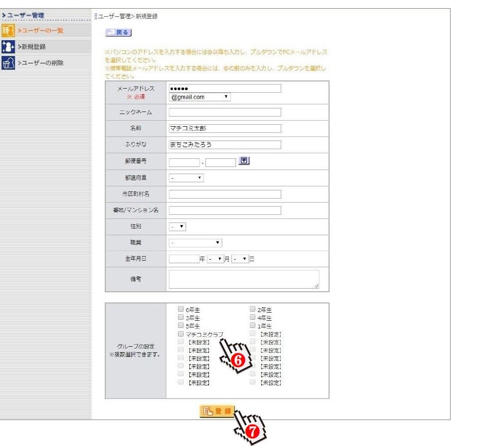Screen dimensions: 504x446
Task: Choose birth month from the 月 dropdown
Action: 215,259
